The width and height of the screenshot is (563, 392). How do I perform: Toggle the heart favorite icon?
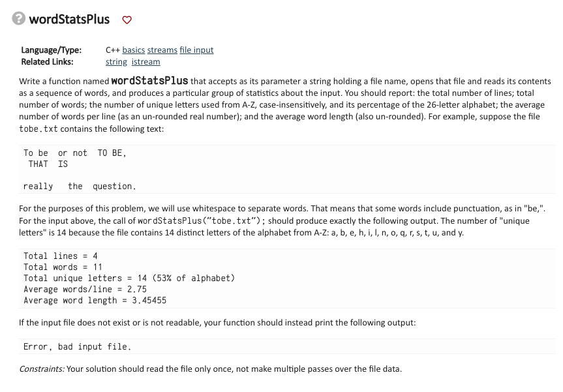(x=126, y=20)
